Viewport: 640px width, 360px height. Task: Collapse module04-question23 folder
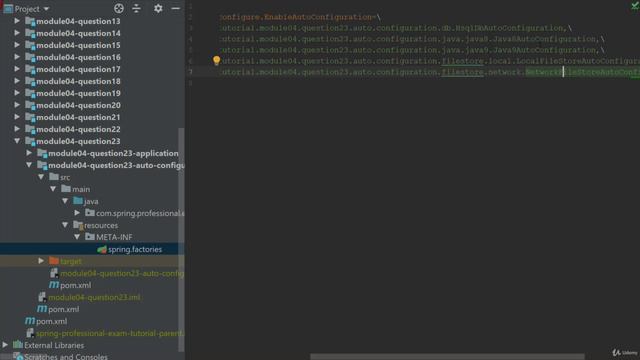click(17, 141)
